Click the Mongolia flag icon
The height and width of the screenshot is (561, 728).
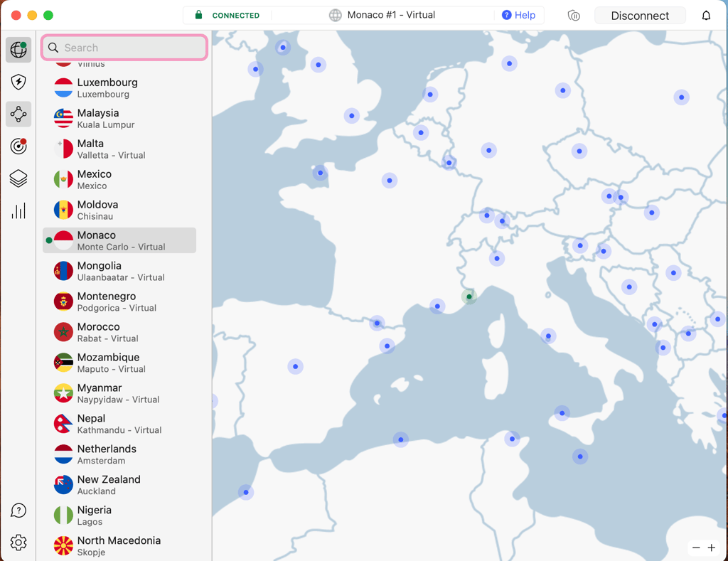(63, 271)
